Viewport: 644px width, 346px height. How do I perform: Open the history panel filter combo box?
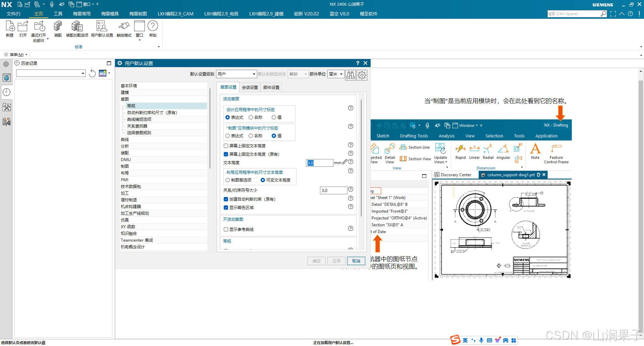coord(51,73)
